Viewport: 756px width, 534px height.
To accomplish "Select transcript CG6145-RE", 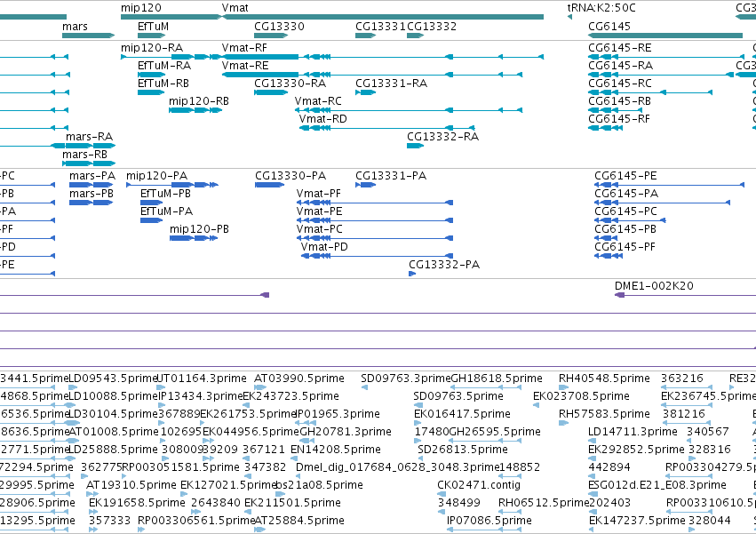I will click(619, 48).
